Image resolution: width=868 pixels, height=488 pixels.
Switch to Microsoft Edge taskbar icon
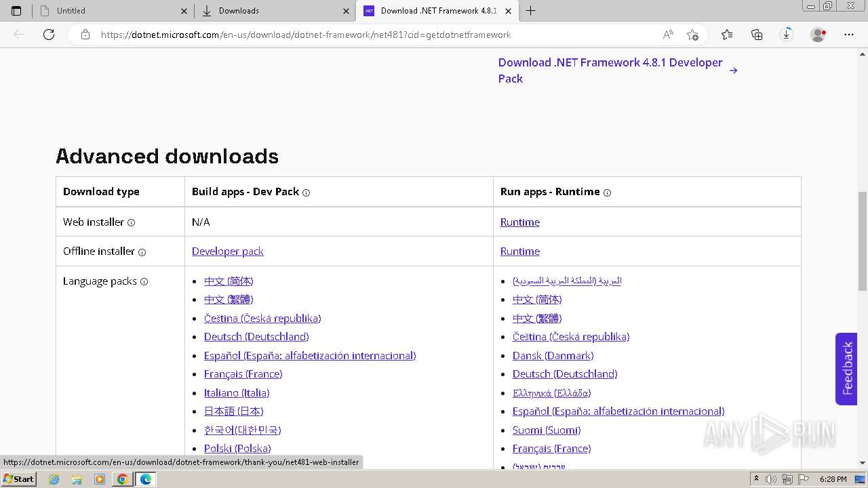[145, 479]
